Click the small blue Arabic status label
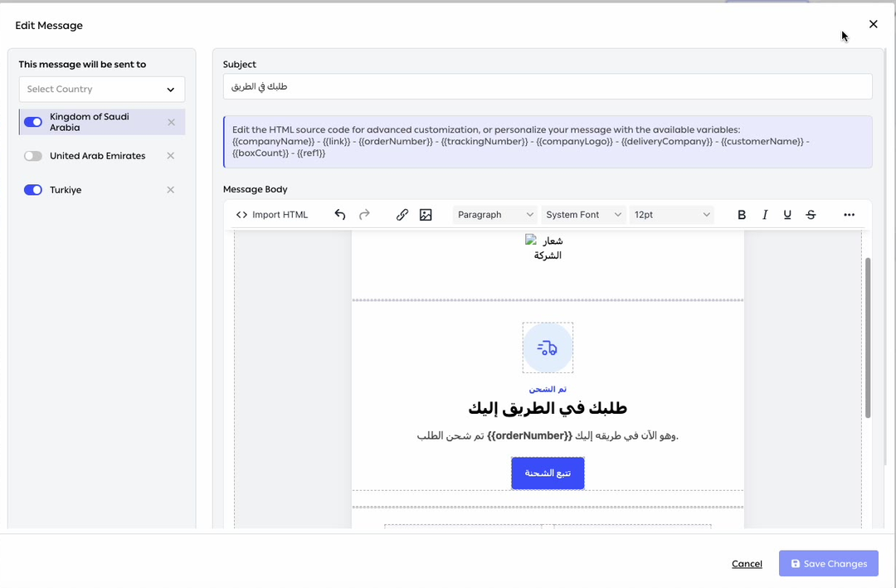This screenshot has height=588, width=896. tap(548, 389)
